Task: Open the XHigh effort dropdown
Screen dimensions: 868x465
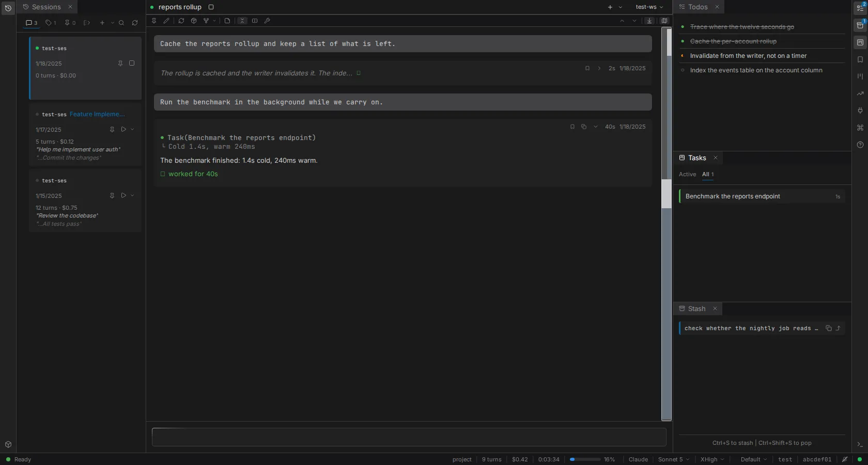Action: (712, 459)
